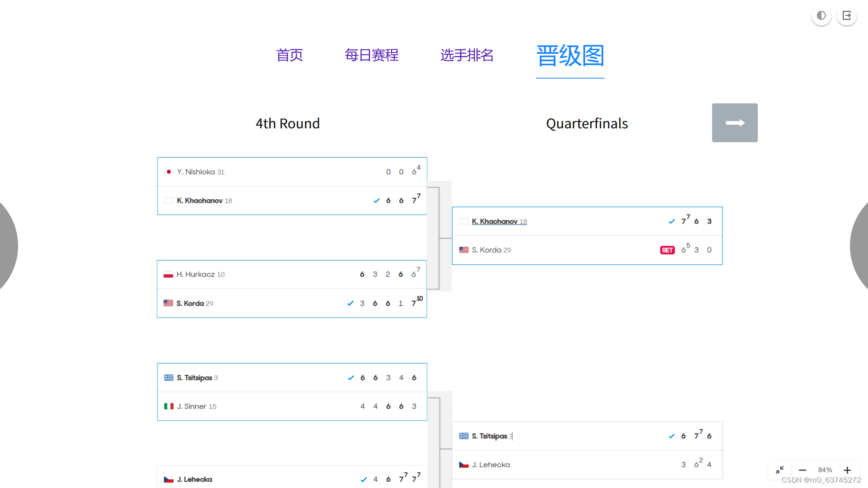Click J. Sinner's Italy flag icon
The width and height of the screenshot is (868, 488).
point(169,406)
